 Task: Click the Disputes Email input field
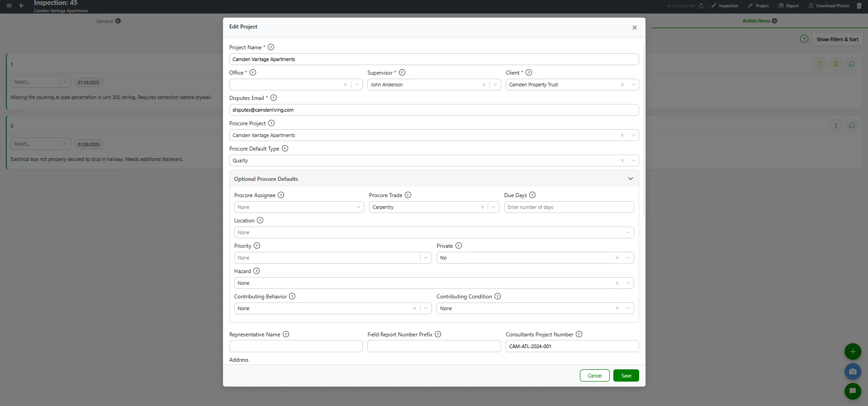pyautogui.click(x=434, y=110)
